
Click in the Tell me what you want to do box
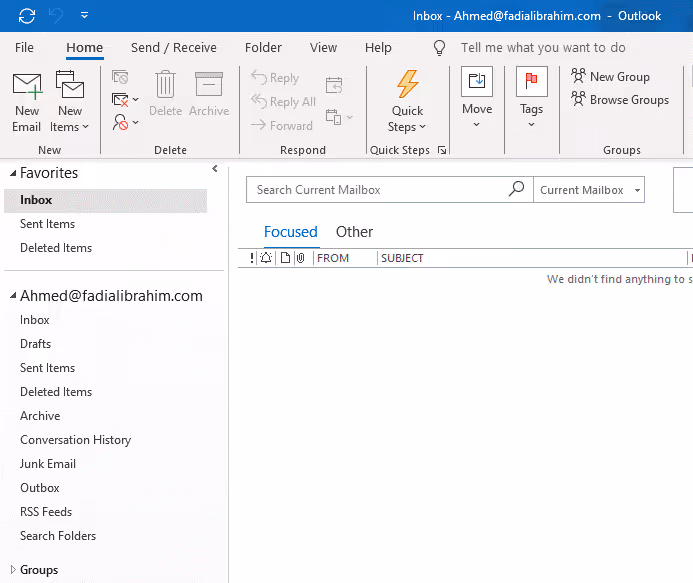tap(543, 47)
